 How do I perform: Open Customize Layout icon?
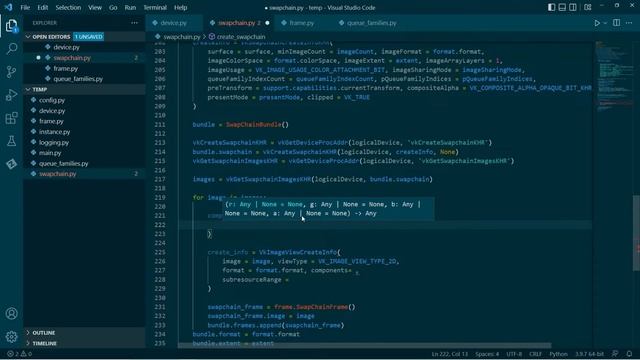[x=588, y=7]
